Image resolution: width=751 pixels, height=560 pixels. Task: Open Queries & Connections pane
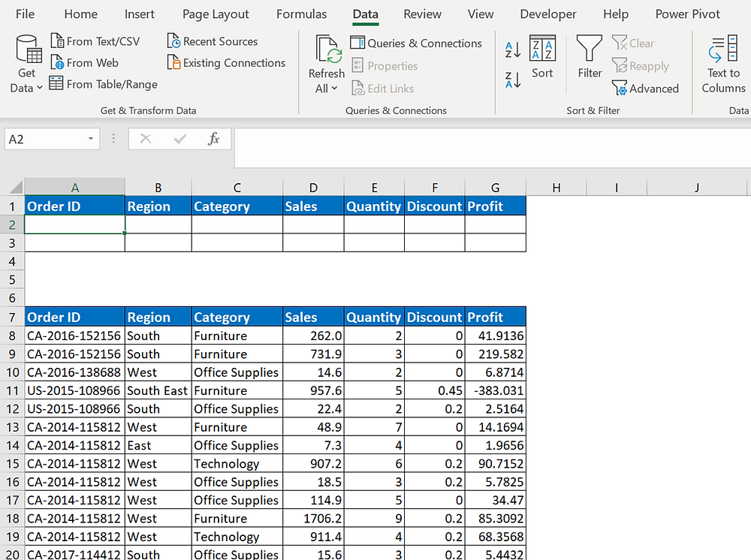coord(416,43)
